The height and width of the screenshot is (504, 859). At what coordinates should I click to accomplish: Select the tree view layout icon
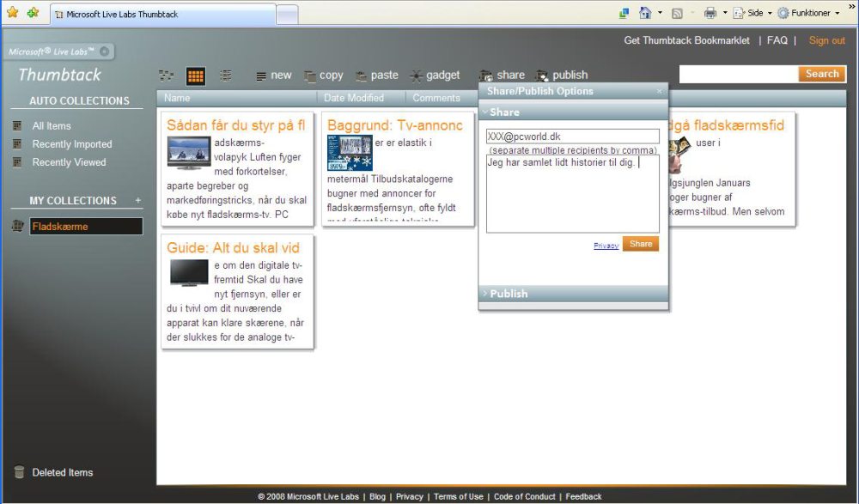166,76
